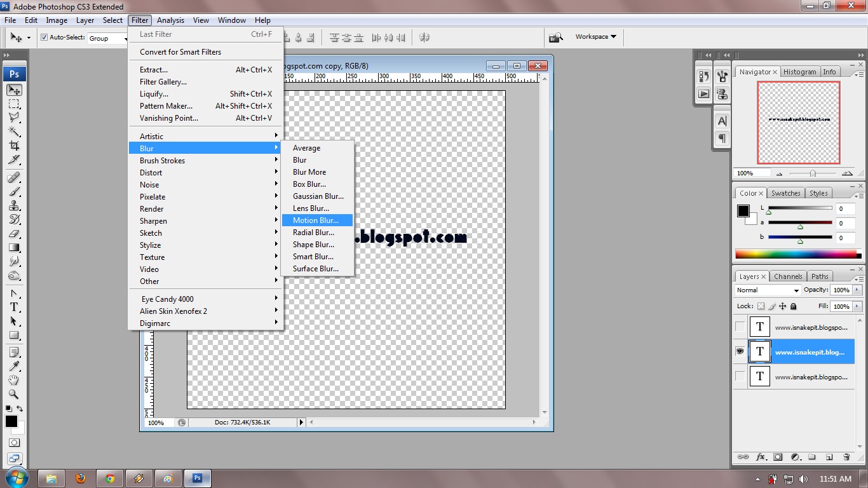
Task: Click the link layers button
Action: click(742, 457)
